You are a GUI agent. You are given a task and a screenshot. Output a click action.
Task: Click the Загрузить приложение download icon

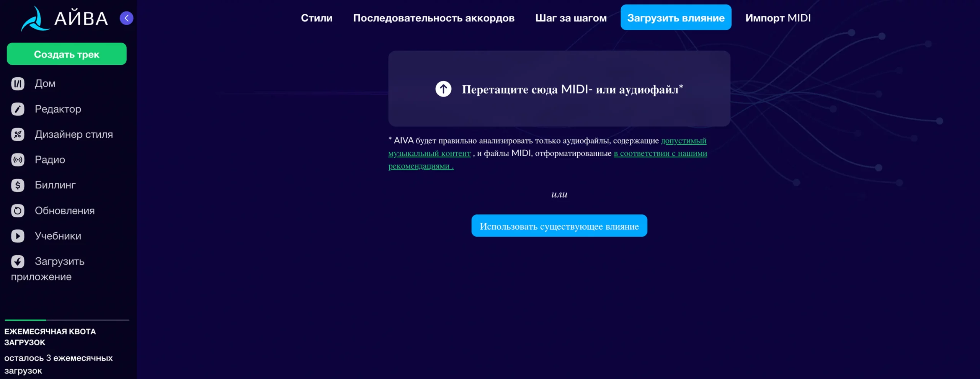pyautogui.click(x=18, y=261)
